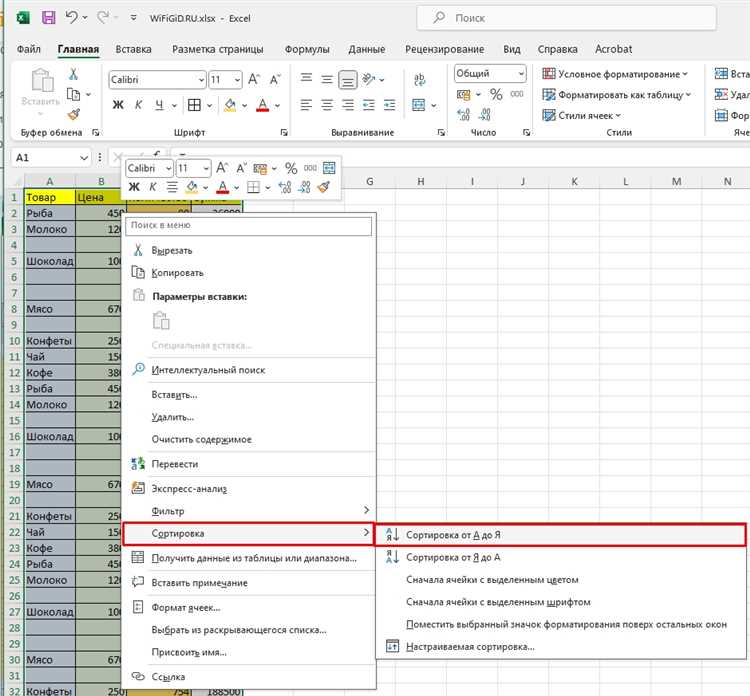Image resolution: width=750 pixels, height=696 pixels.
Task: Open the Файл tab
Action: tap(29, 49)
